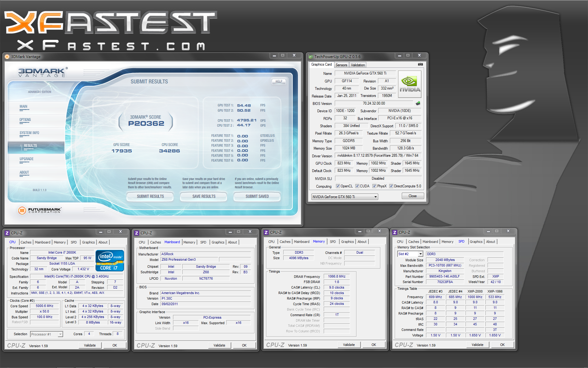This screenshot has width=588, height=368.
Task: Click OK in the SPD CPU-Z window
Action: [502, 345]
